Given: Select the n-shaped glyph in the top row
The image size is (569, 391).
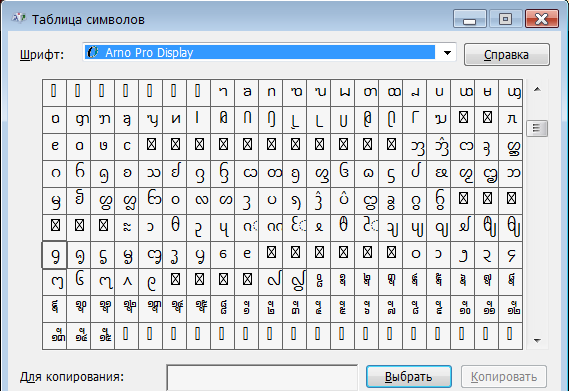Looking at the screenshot, I should (271, 93).
